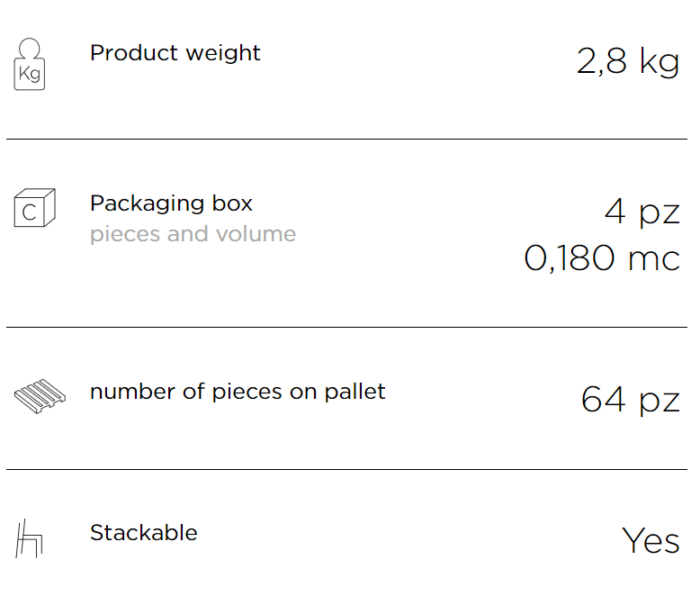Select the 4 pz value

click(x=642, y=212)
